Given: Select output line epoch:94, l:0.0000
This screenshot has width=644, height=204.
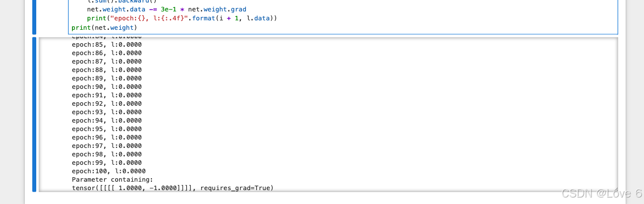Looking at the screenshot, I should coord(107,121).
